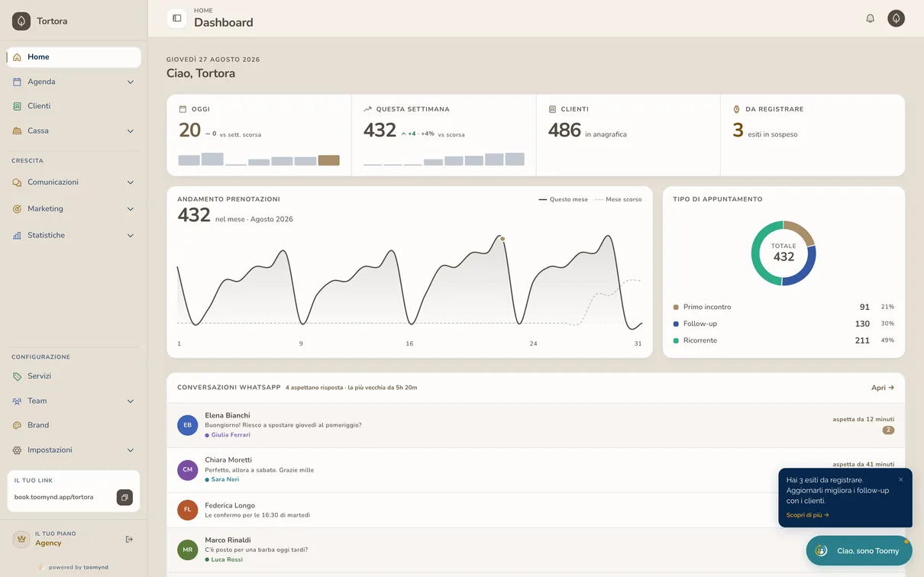Viewport: 924px width, 577px height.
Task: Click the Servizi tag icon
Action: (x=17, y=376)
